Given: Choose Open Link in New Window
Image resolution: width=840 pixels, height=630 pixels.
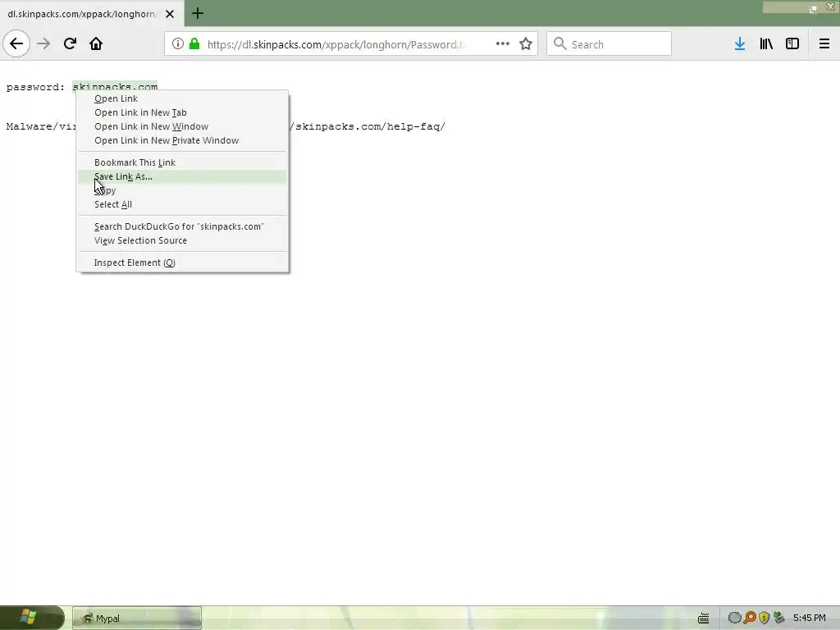Looking at the screenshot, I should point(182,126).
